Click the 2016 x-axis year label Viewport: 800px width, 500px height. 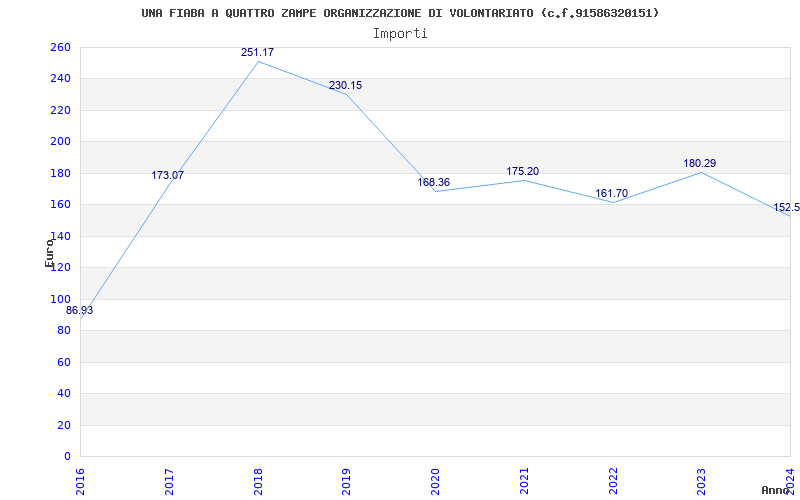(81, 482)
